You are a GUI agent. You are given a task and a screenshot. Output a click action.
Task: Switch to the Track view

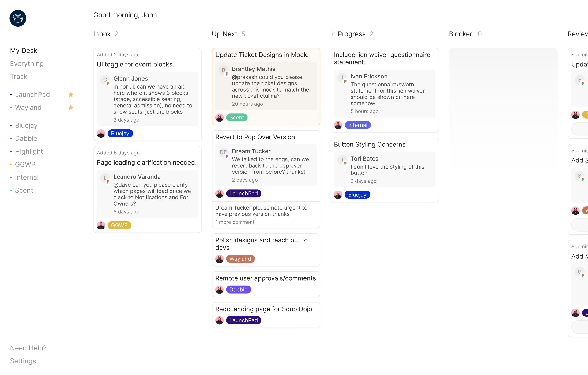tap(19, 77)
